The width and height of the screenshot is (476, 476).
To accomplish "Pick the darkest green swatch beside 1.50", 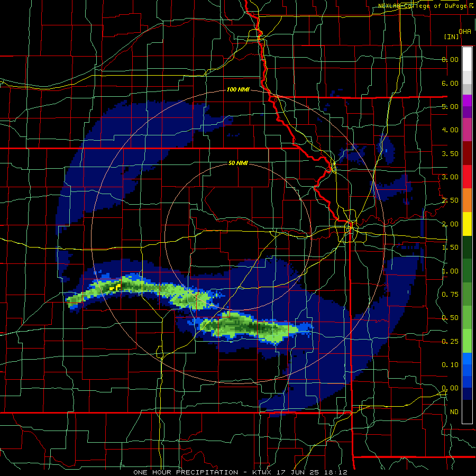I will (x=467, y=247).
